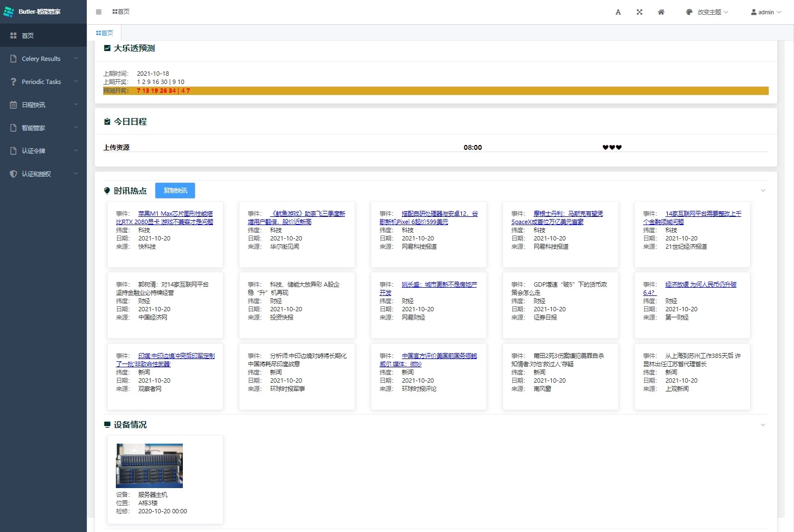794x532 pixels.
Task: Click the 从上海到苏州工作385天 news card
Action: (x=692, y=377)
